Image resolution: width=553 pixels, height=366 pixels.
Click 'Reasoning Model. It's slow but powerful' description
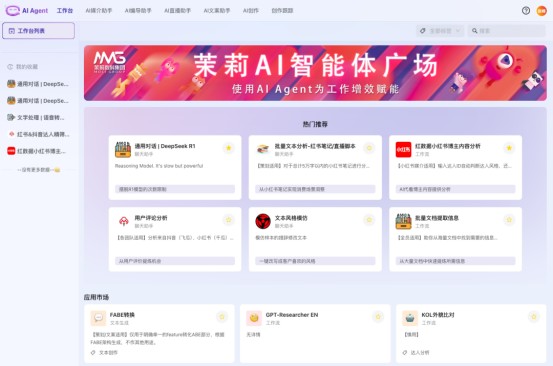[159, 166]
